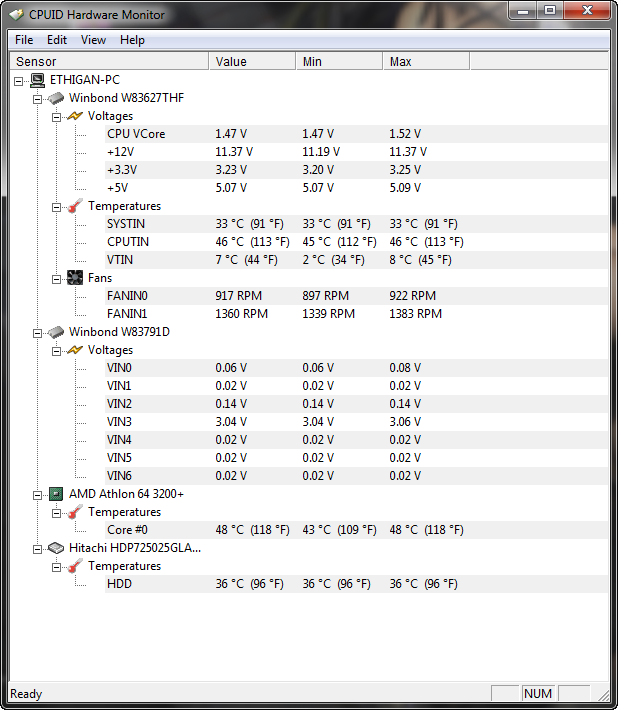Click the 3.06 V max value of VIN3
The width and height of the screenshot is (618, 710).
pos(405,422)
